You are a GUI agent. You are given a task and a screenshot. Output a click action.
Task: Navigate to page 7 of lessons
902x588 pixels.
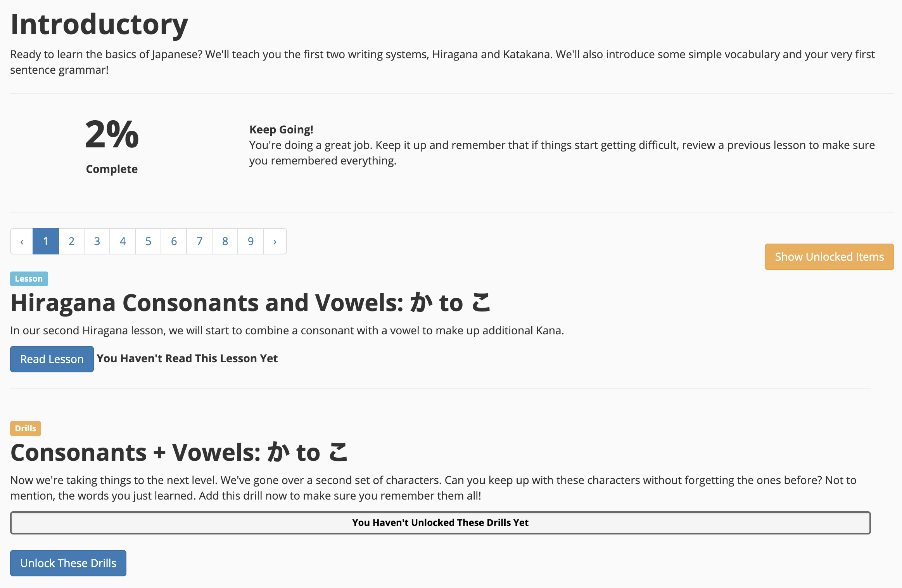200,241
